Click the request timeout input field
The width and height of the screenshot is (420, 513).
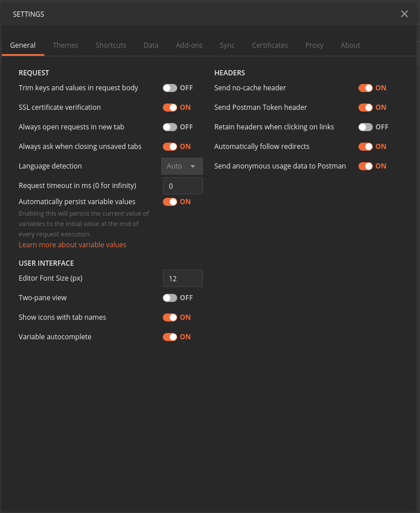pyautogui.click(x=182, y=185)
